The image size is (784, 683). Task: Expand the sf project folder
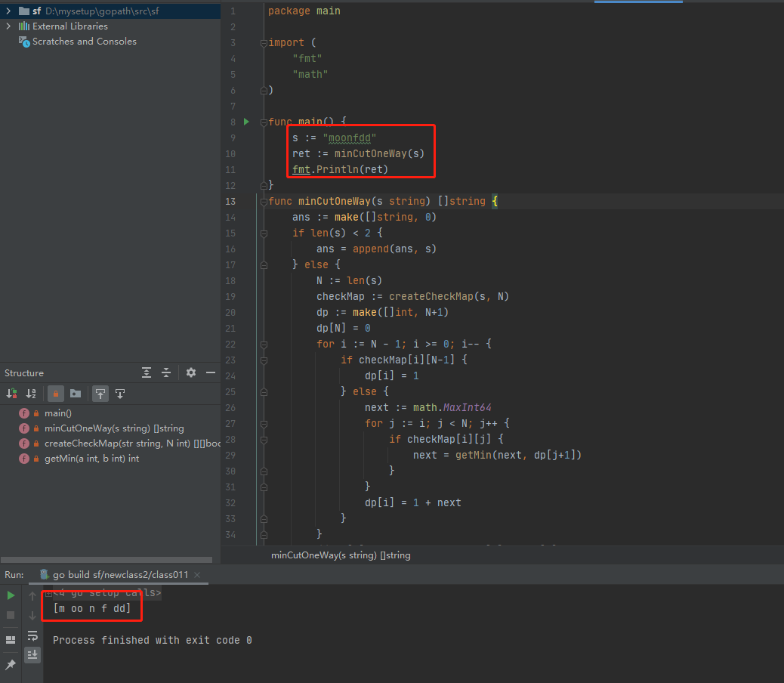coord(8,11)
